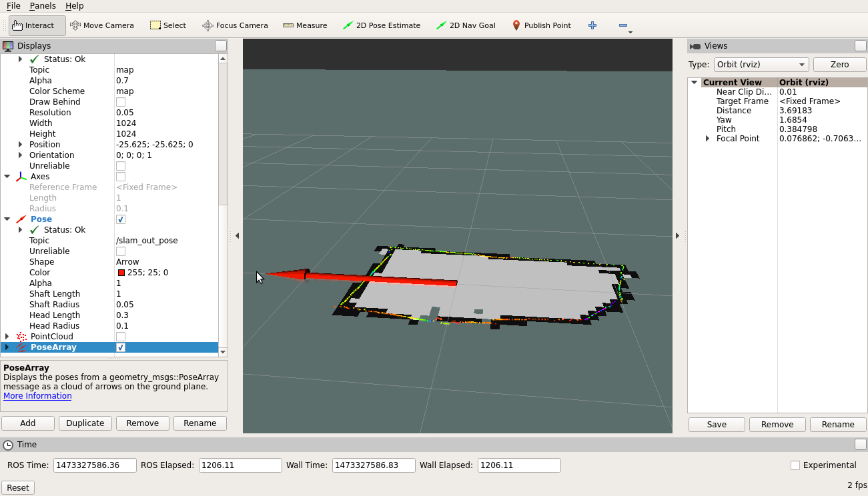Activate Focus Camera tool

coord(235,25)
